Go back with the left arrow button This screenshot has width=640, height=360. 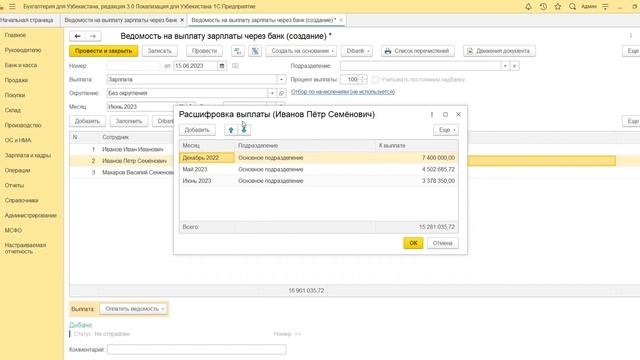pos(78,36)
